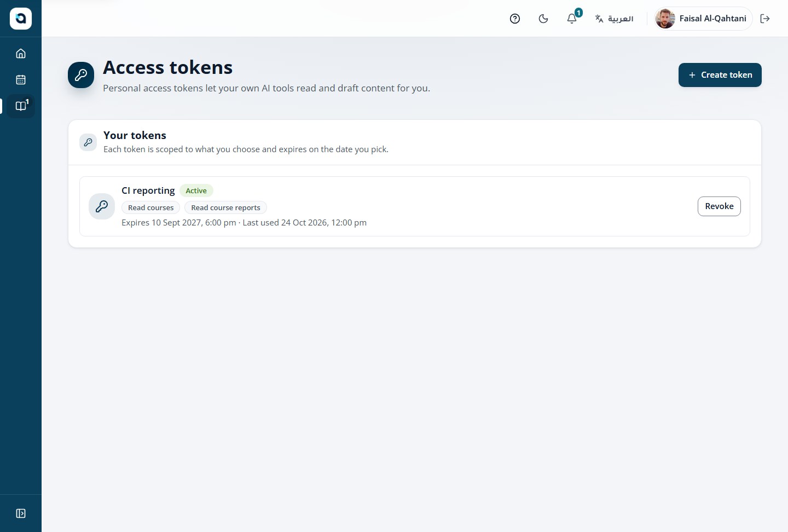The height and width of the screenshot is (532, 788).
Task: Click Faisal Al-Qahtani's avatar photo
Action: pos(665,19)
